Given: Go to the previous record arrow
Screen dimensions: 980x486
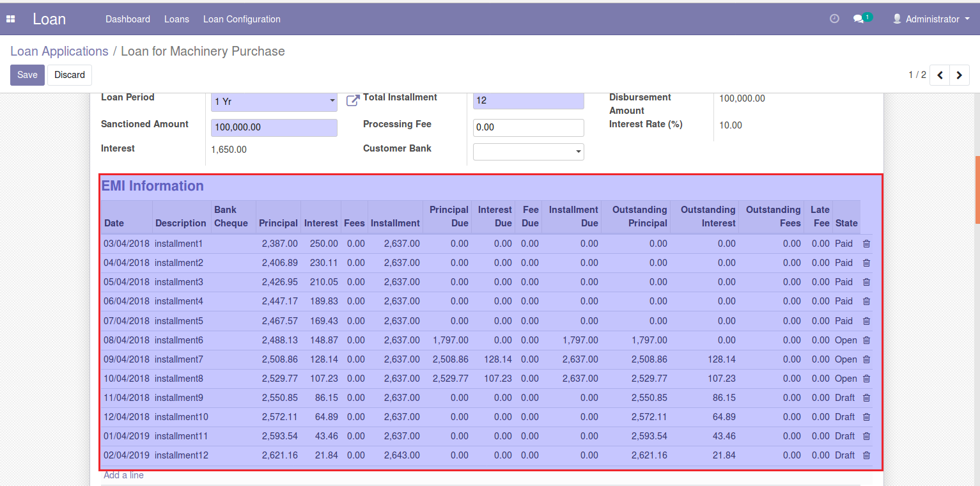Looking at the screenshot, I should click(x=940, y=75).
